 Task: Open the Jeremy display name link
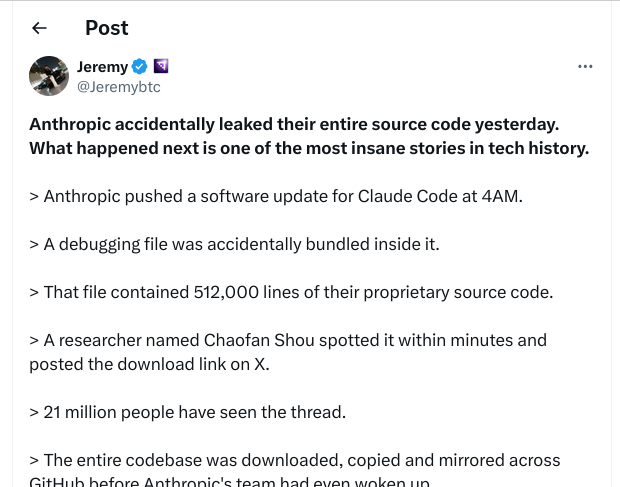pyautogui.click(x=102, y=67)
